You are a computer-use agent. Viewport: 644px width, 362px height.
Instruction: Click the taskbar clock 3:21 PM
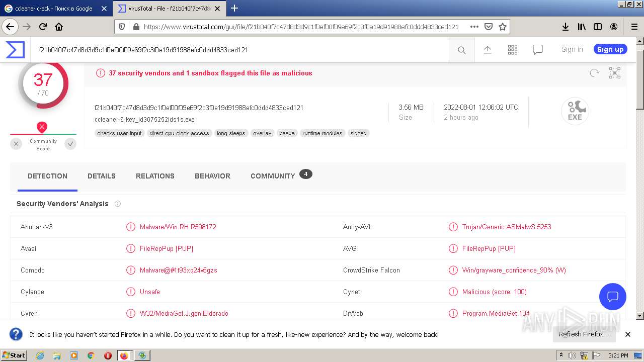(x=618, y=355)
